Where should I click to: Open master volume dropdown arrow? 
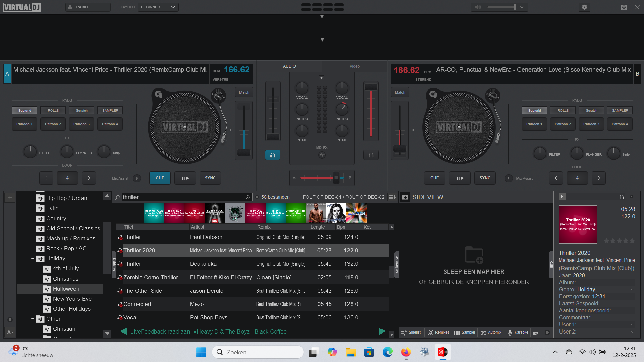(522, 7)
